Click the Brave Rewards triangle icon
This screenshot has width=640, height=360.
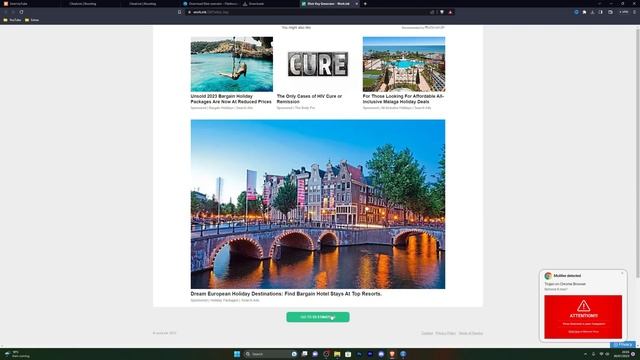click(450, 12)
